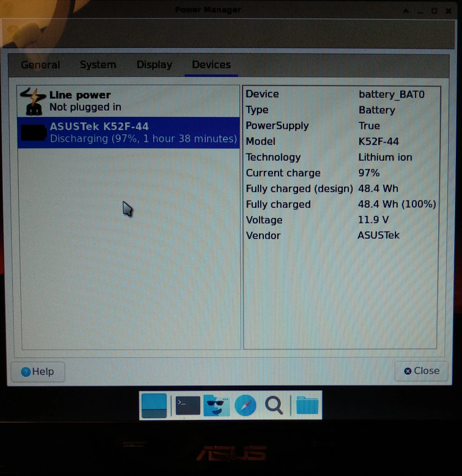The height and width of the screenshot is (476, 462).
Task: Open the terminal emulator dock icon
Action: click(188, 405)
